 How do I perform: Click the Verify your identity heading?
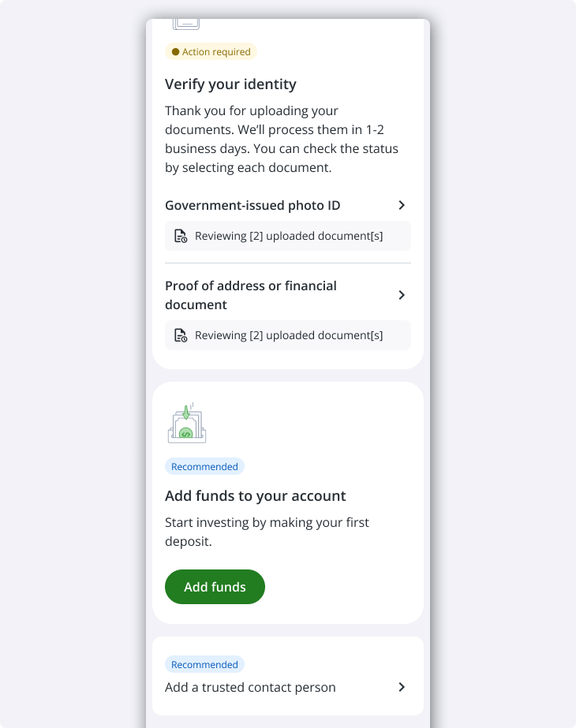230,84
